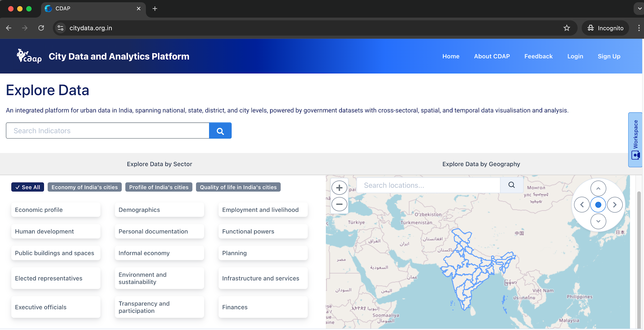Pan the map down with chevron
The image size is (644, 330).
click(x=598, y=221)
